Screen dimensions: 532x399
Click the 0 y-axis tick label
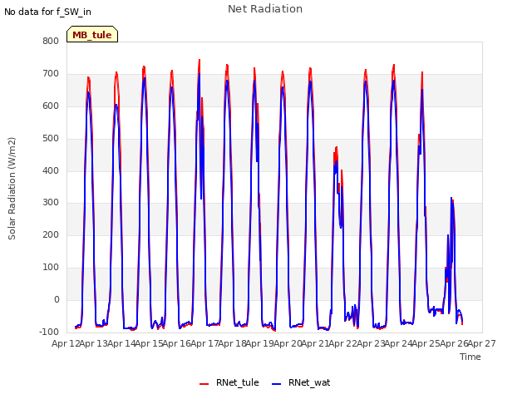click(57, 299)
